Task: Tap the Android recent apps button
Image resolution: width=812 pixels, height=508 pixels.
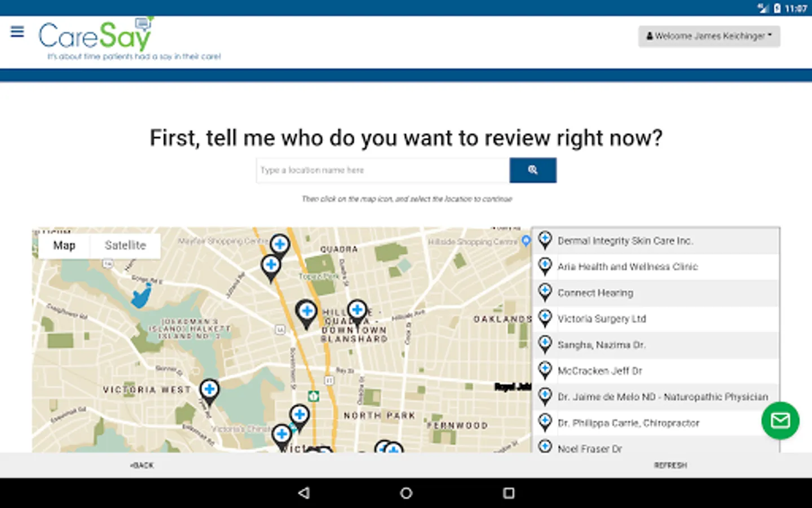Action: [509, 493]
